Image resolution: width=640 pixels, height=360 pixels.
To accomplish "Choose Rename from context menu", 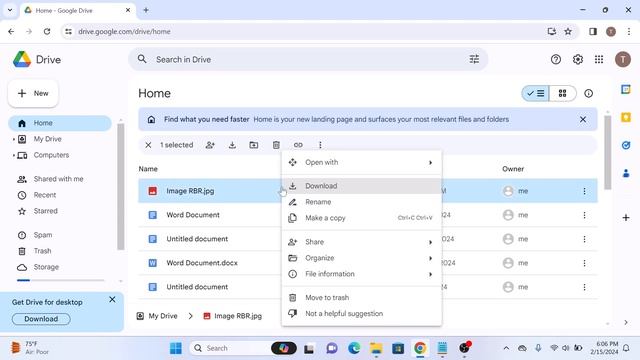I will pos(361,202).
